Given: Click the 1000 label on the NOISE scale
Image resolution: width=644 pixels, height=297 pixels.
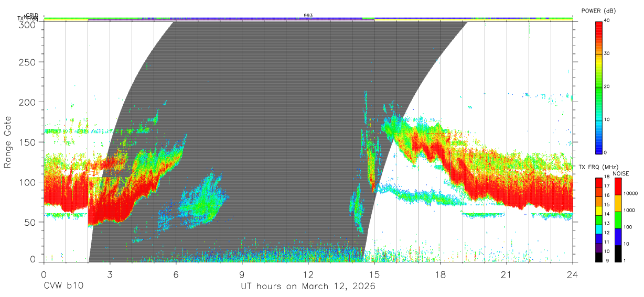Looking at the screenshot, I should point(630,210).
